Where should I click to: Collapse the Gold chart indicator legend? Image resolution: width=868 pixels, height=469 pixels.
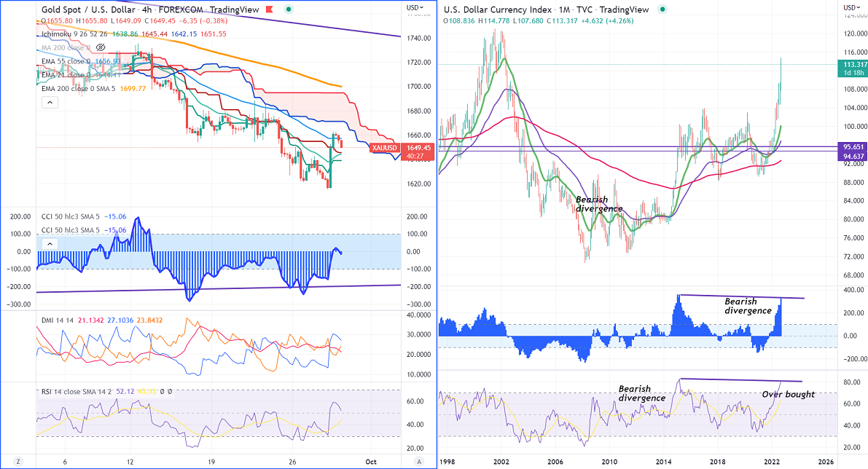[x=50, y=102]
